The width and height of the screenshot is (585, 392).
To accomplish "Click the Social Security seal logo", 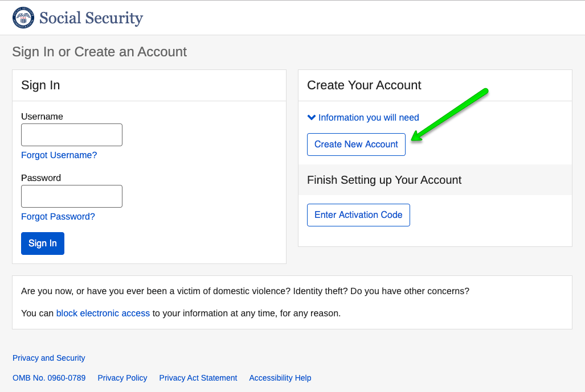I will coord(23,18).
